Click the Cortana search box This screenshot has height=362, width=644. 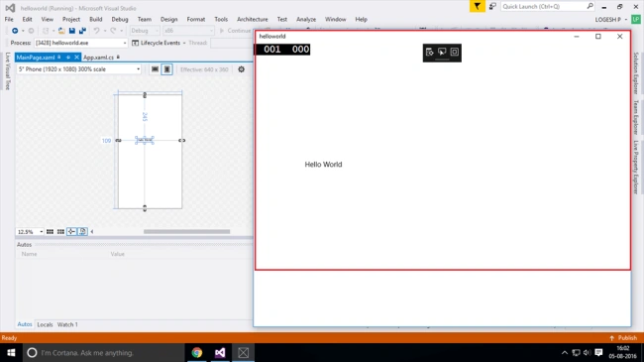pyautogui.click(x=103, y=352)
